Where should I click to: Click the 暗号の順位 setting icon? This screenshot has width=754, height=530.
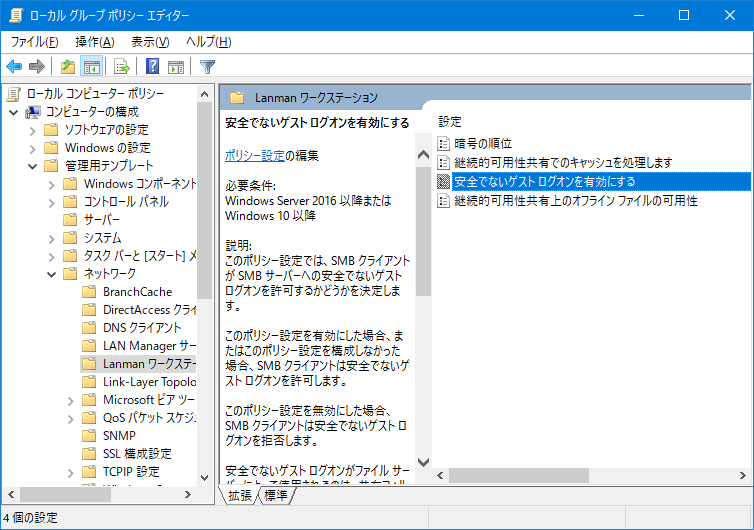click(443, 143)
